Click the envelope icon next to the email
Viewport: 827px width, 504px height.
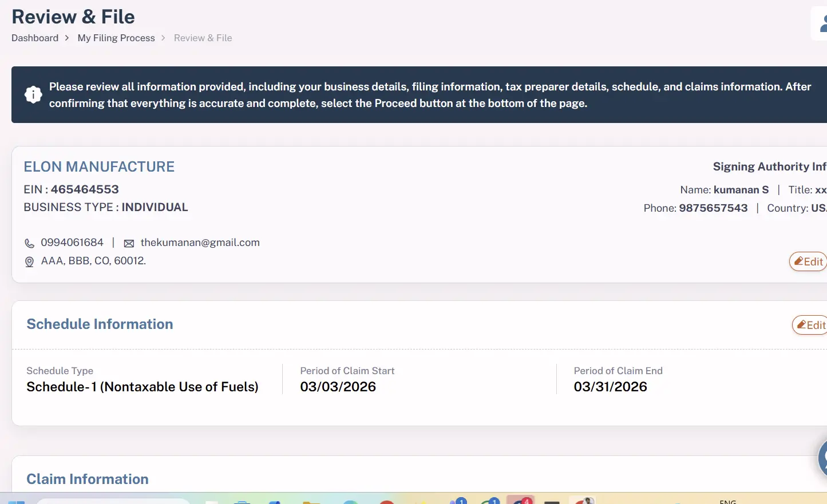tap(129, 243)
